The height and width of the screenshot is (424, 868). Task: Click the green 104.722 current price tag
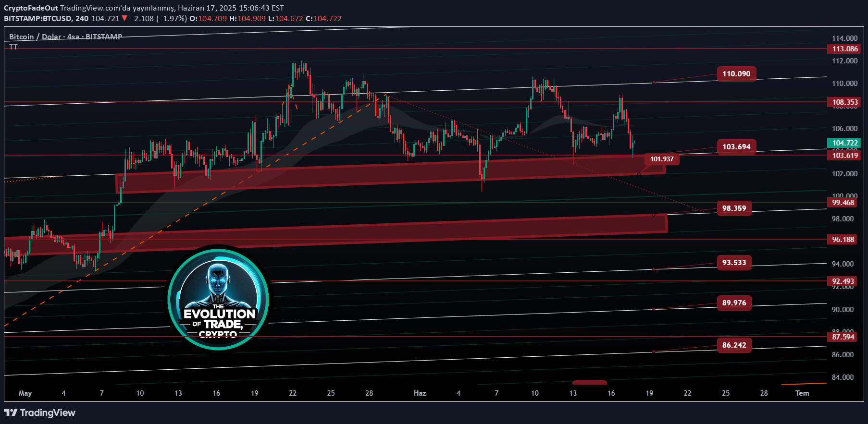[x=845, y=143]
